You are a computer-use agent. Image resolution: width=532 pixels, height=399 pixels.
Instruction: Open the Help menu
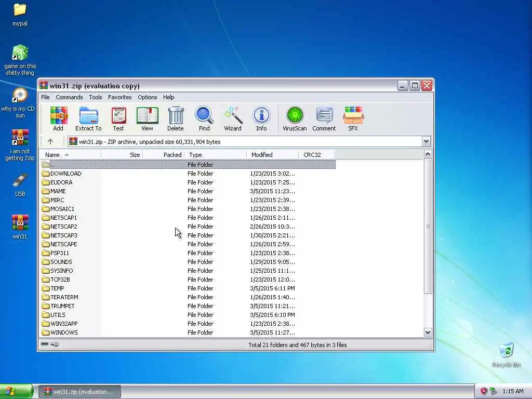click(169, 97)
